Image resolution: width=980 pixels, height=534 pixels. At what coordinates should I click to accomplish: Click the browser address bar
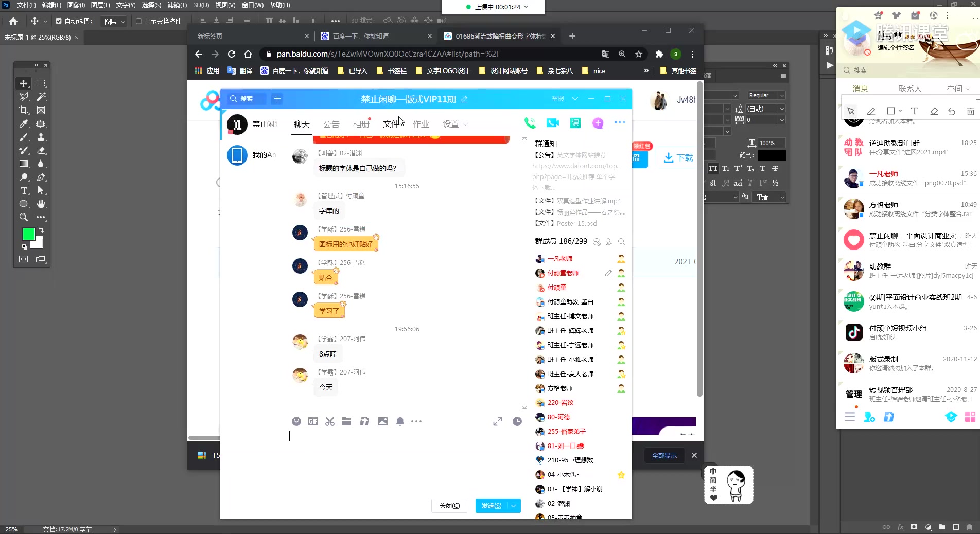(430, 54)
